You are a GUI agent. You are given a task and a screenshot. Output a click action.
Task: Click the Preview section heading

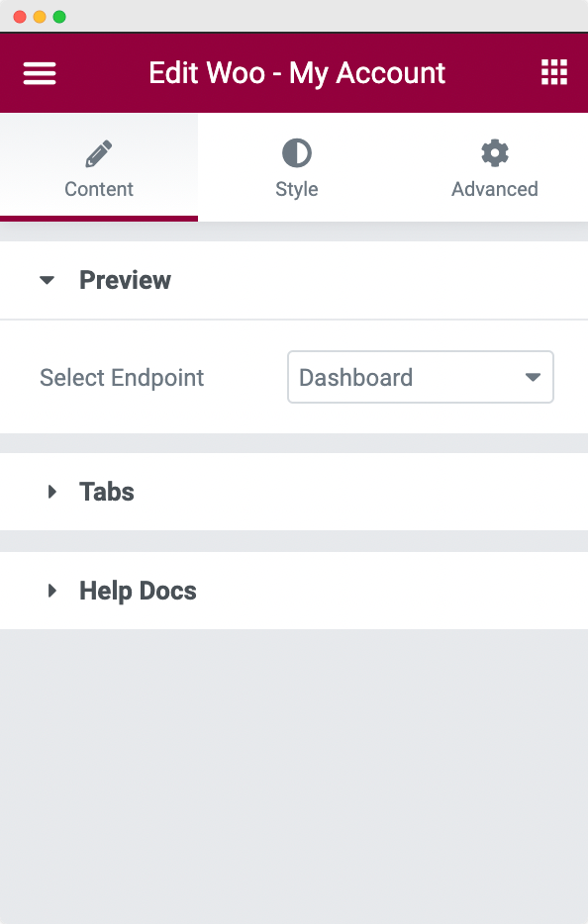coord(125,280)
